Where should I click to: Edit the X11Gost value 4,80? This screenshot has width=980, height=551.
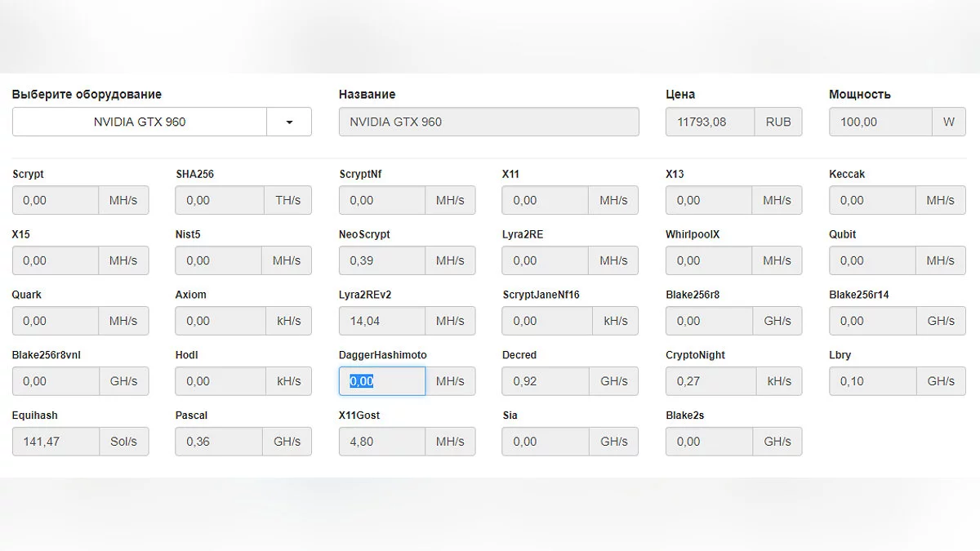pos(382,442)
